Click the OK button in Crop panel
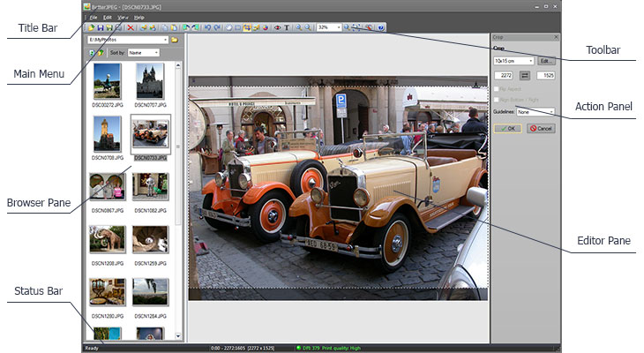644x353 pixels. click(507, 128)
